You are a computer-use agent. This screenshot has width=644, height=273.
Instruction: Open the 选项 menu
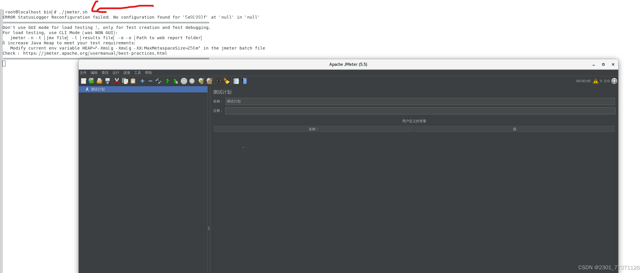click(126, 73)
